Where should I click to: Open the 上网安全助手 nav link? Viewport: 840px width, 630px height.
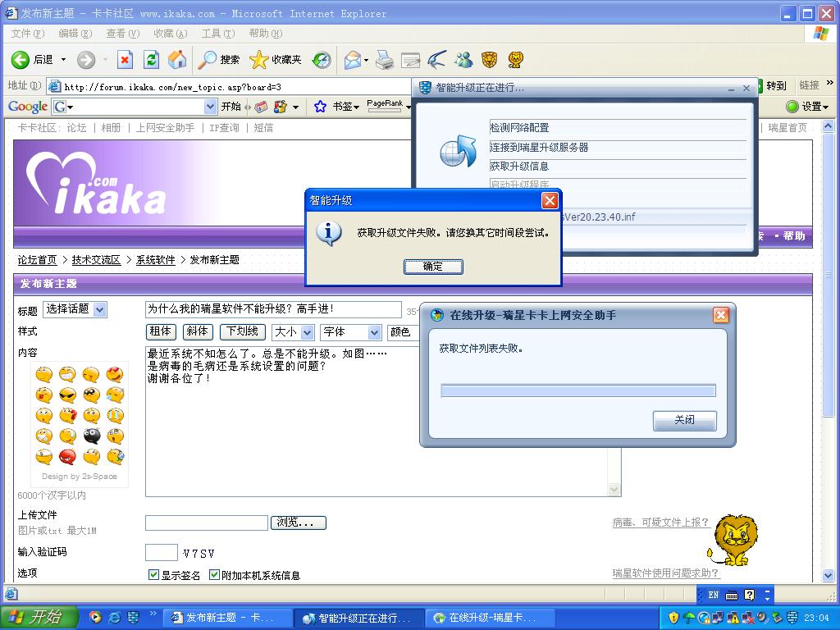click(x=165, y=128)
